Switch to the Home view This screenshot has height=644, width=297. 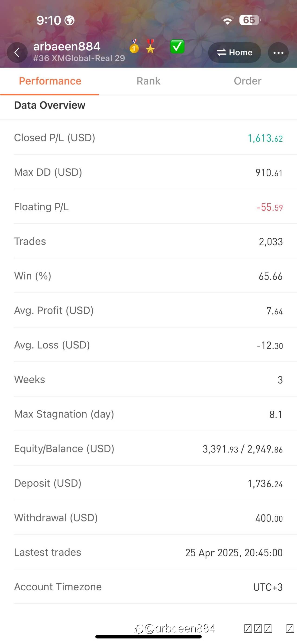[x=235, y=52]
